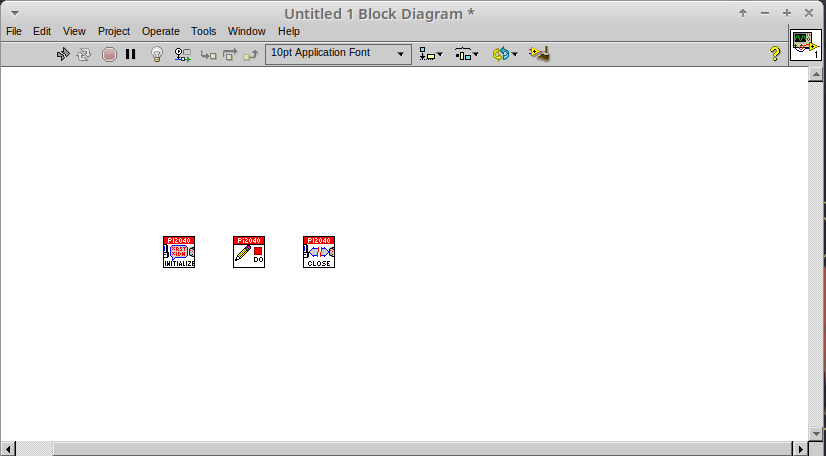826x456 pixels.
Task: Open the Distribute Objects dropdown
Action: click(466, 54)
